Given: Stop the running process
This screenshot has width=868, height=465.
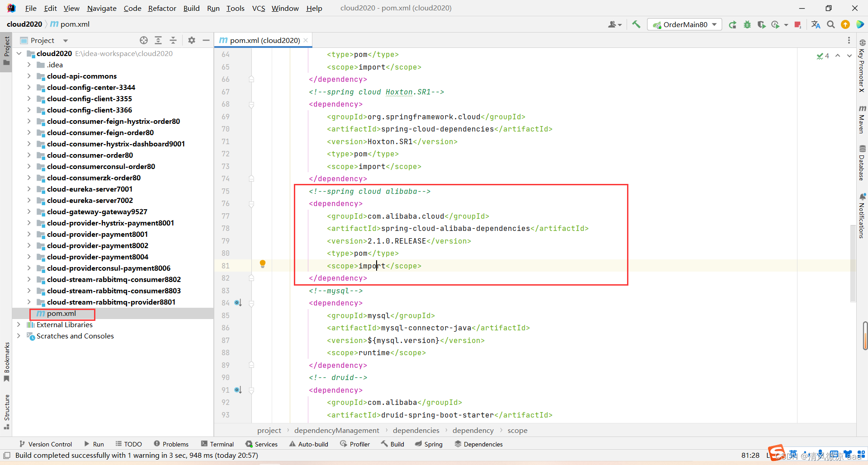Looking at the screenshot, I should click(797, 24).
